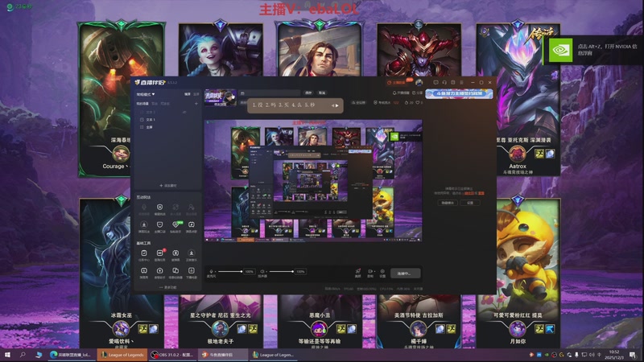
Task: Open the beauty filter icon left of record
Action: pyautogui.click(x=357, y=272)
